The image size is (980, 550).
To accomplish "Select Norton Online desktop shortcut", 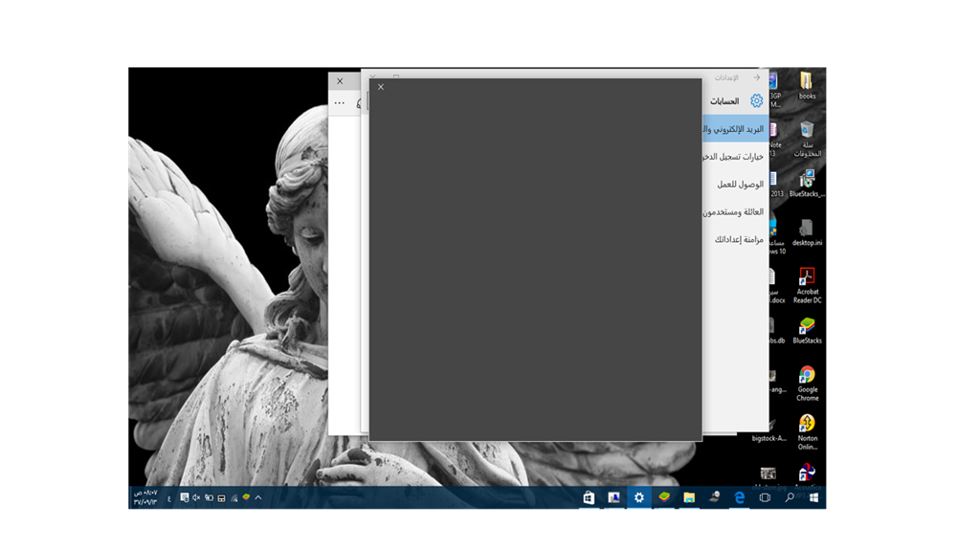I will click(807, 432).
